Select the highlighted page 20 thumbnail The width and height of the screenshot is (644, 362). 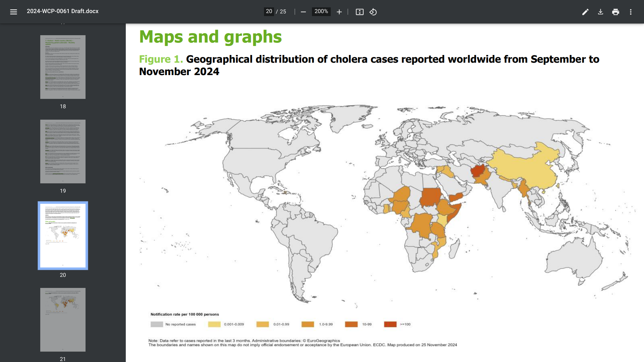click(63, 235)
